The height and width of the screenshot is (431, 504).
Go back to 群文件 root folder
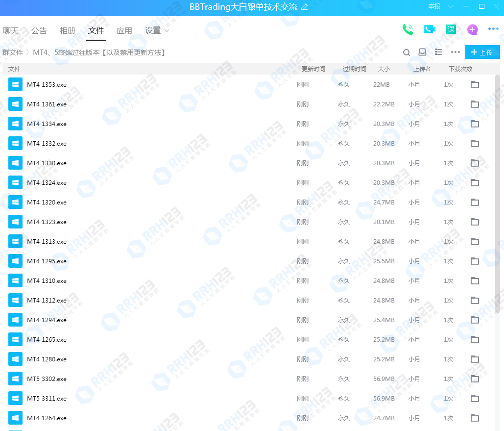pyautogui.click(x=13, y=52)
